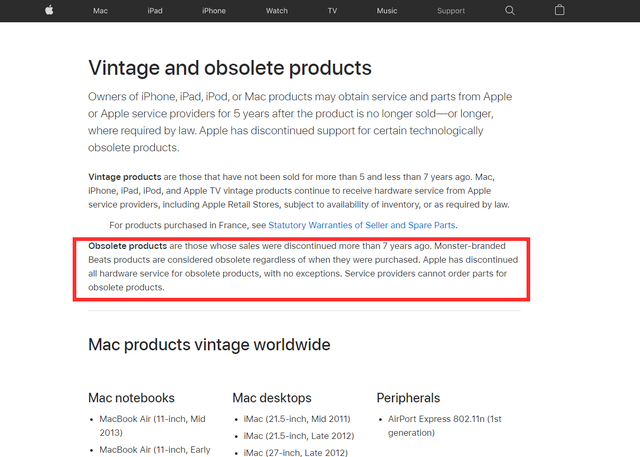Click the 'Mac products vintage worldwide' heading
Screen dimensions: 640x457
coord(209,344)
